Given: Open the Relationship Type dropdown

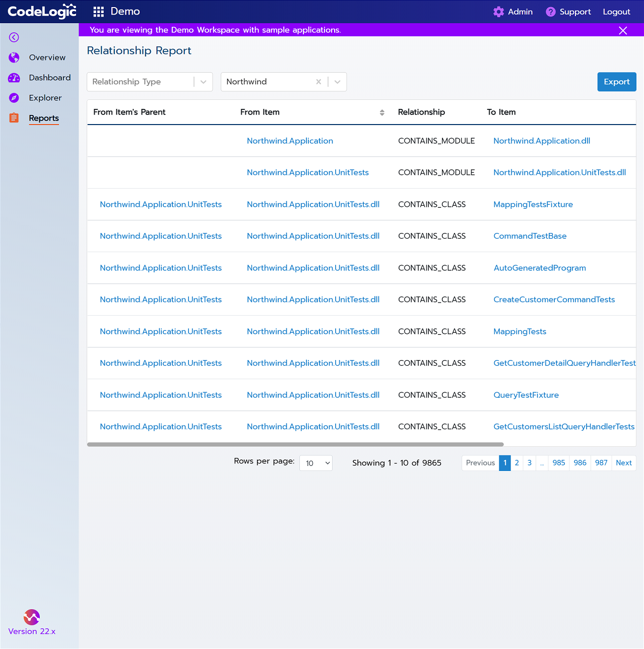Looking at the screenshot, I should click(150, 82).
